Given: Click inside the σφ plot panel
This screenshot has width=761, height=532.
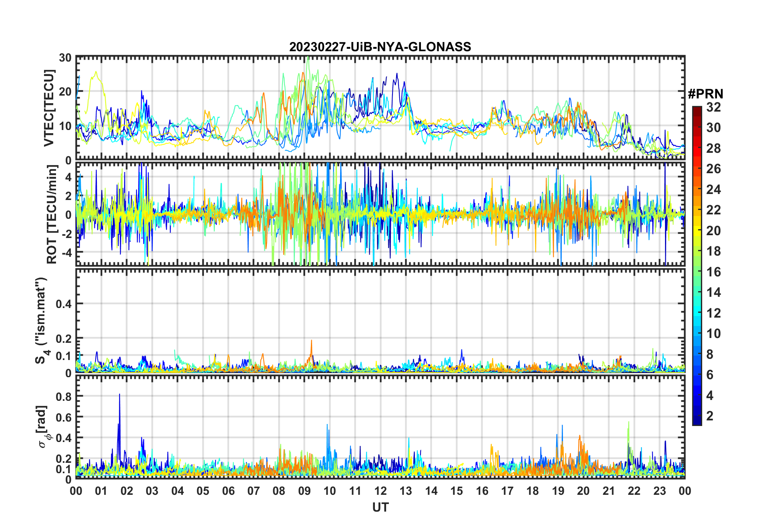Looking at the screenshot, I should click(x=380, y=427).
